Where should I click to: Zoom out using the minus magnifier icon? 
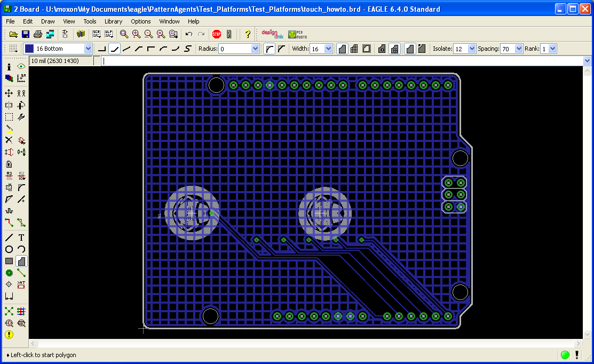148,35
